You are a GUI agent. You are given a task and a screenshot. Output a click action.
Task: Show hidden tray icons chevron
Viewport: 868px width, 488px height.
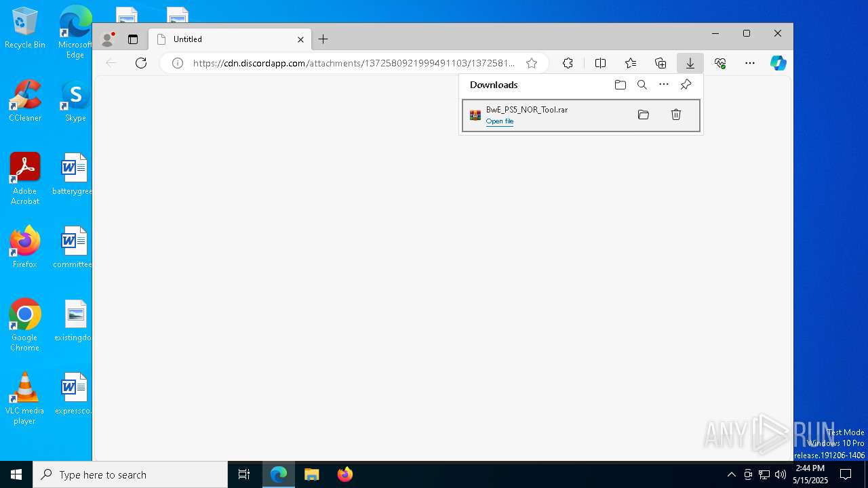point(731,474)
